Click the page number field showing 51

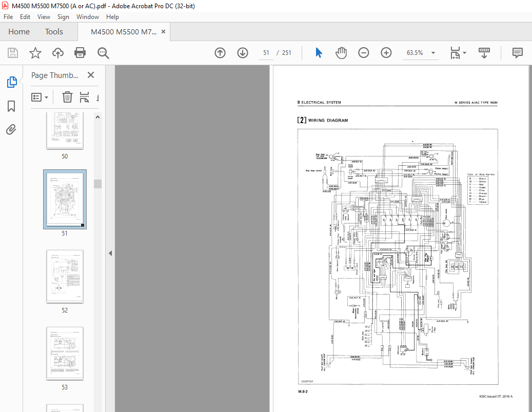click(x=266, y=53)
